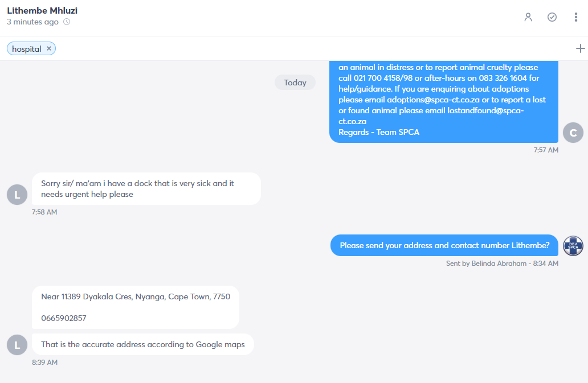Open the assign contact person icon
This screenshot has width=588, height=383.
[x=528, y=17]
